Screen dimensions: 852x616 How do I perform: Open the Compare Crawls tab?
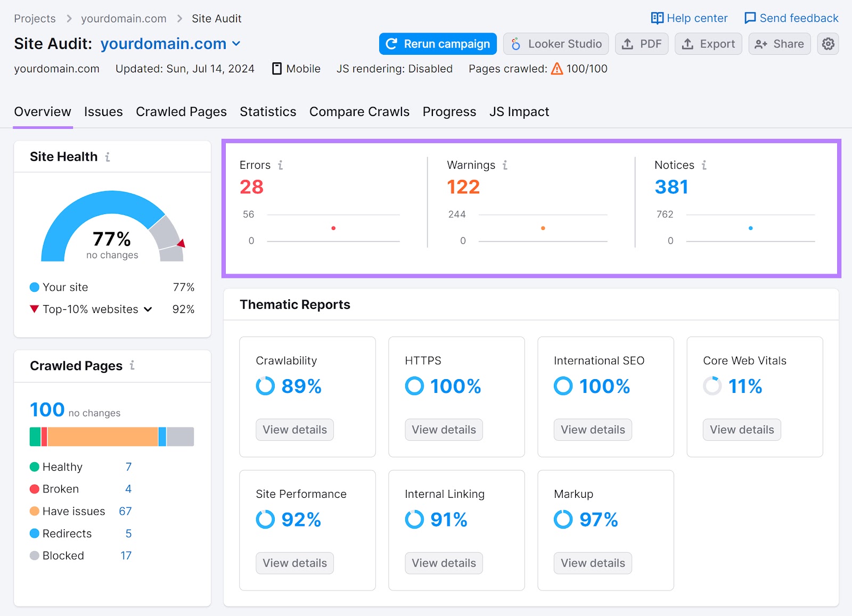[x=359, y=112]
